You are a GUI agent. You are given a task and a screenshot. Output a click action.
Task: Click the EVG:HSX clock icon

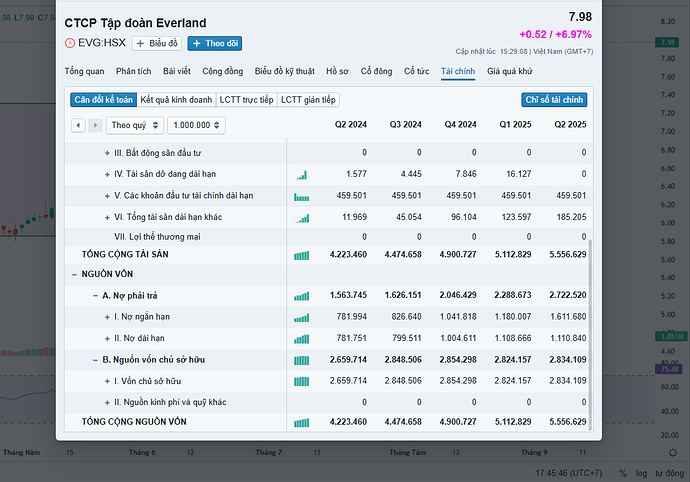pos(70,43)
